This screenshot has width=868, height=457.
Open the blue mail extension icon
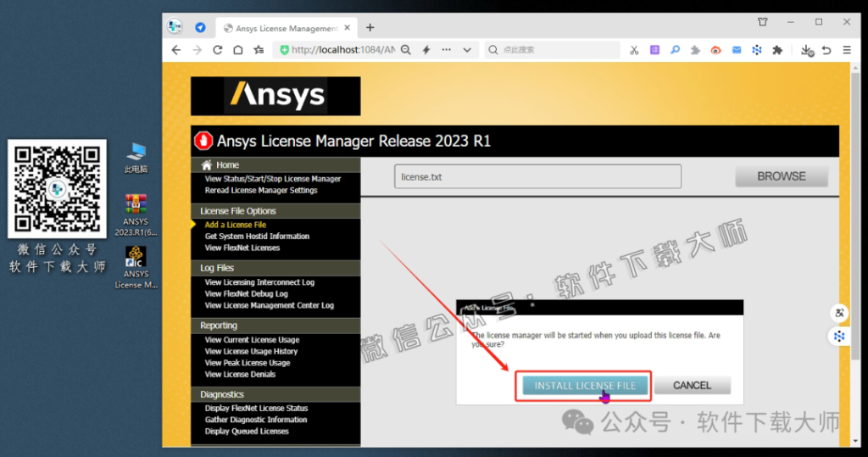pyautogui.click(x=737, y=50)
